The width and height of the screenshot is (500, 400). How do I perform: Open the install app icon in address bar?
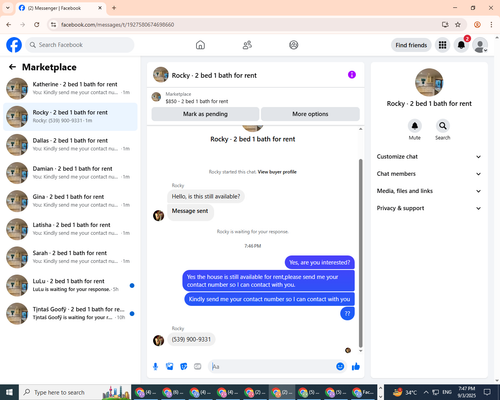click(x=445, y=25)
